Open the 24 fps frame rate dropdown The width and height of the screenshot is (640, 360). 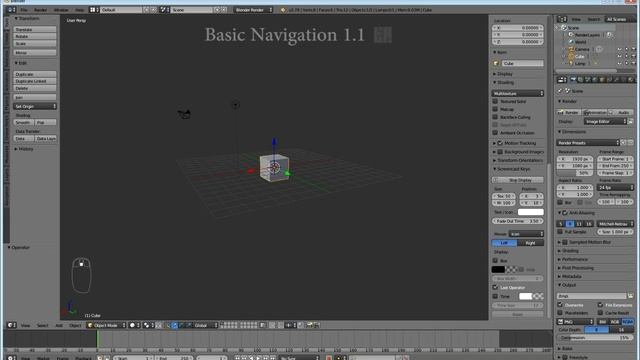click(615, 187)
